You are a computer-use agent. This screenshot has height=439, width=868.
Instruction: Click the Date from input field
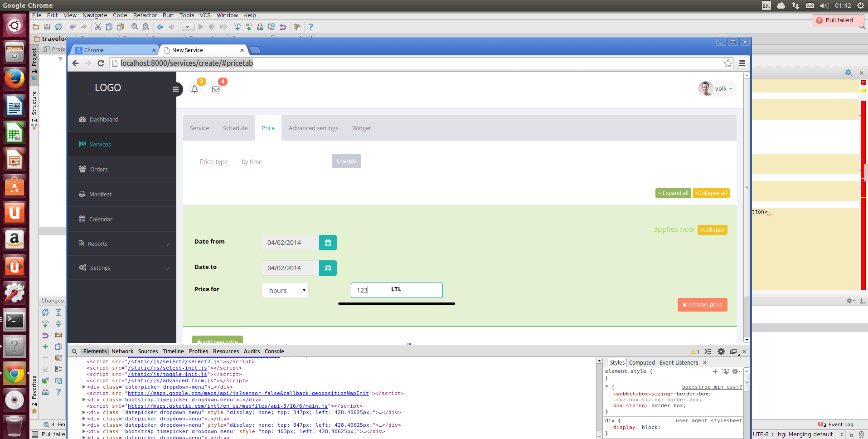pos(291,243)
